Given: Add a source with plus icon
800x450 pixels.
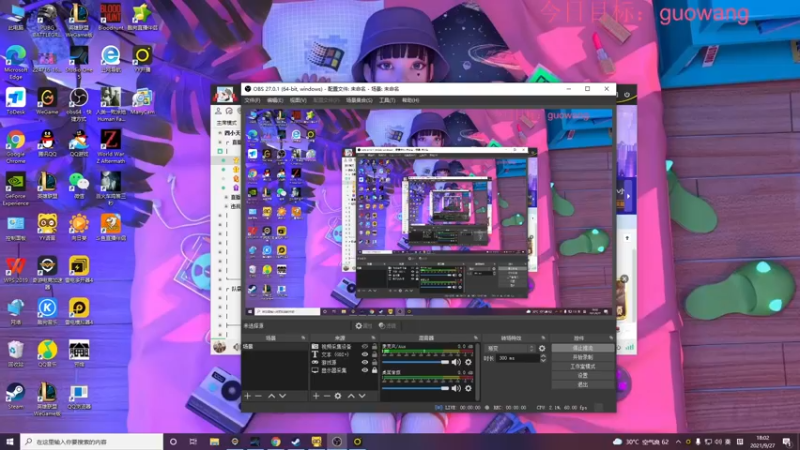Looking at the screenshot, I should coord(316,396).
